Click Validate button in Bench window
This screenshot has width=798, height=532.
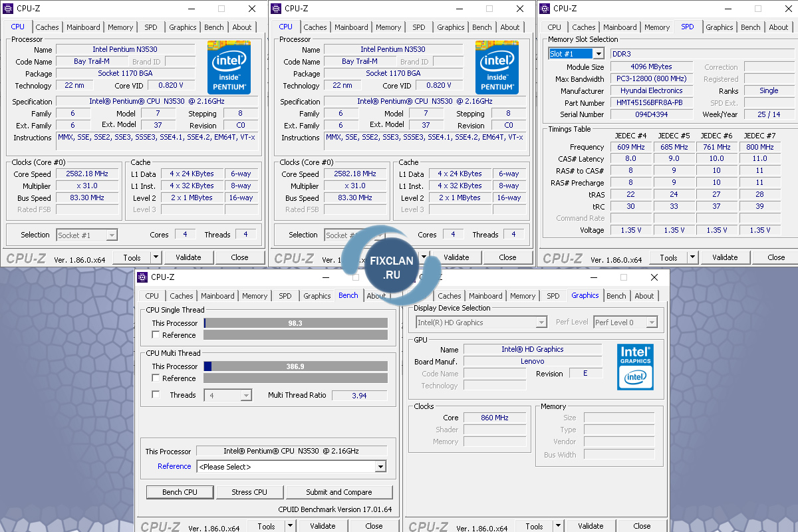click(323, 526)
